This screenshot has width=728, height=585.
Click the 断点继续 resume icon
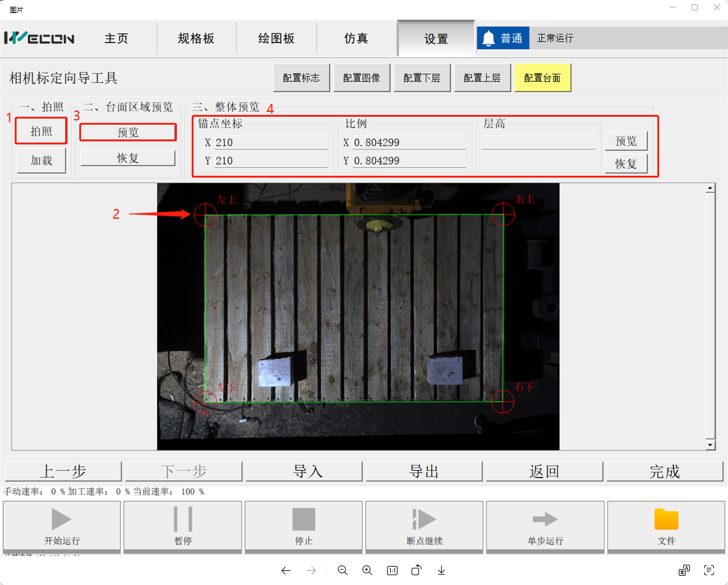pos(424,519)
